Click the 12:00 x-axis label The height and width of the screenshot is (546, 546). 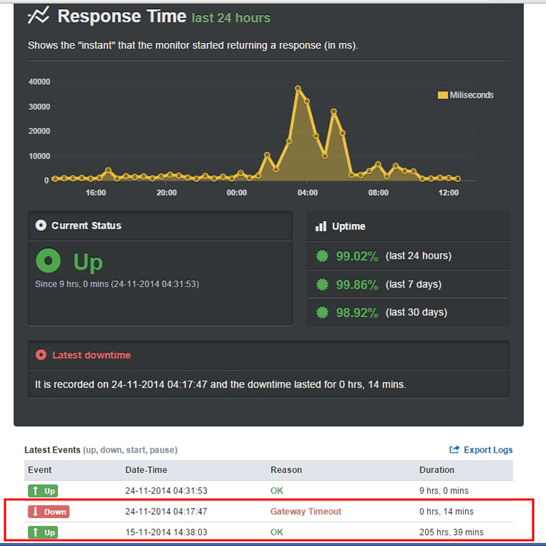point(448,193)
